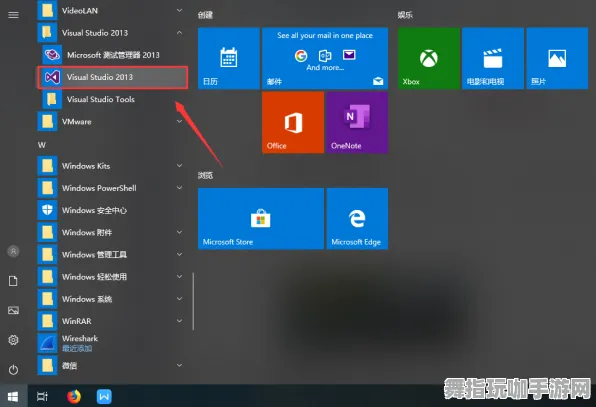
Task: Open the Visual Studio Tools folder
Action: [113, 100]
